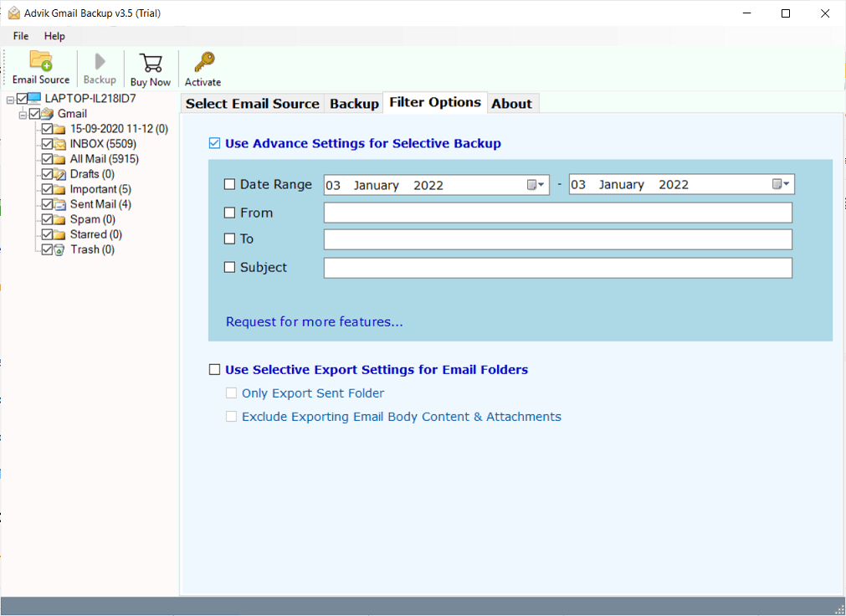Click the Backup play toolbar icon
Viewport: 846px width, 616px height.
pos(100,62)
